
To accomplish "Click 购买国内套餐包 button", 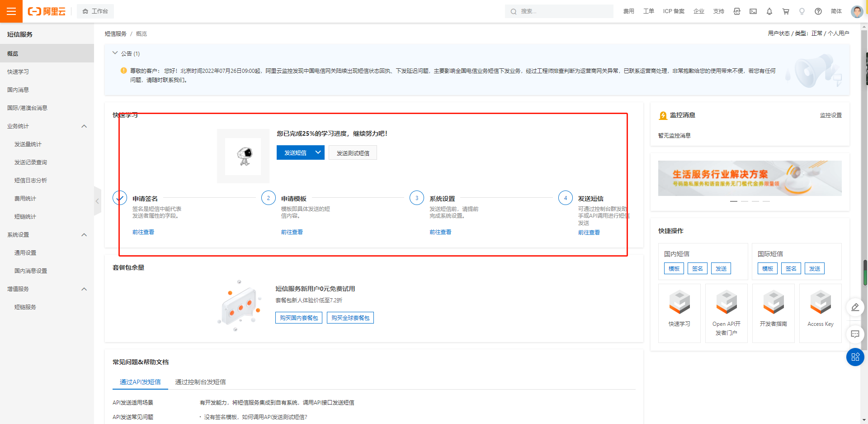I will click(x=299, y=318).
